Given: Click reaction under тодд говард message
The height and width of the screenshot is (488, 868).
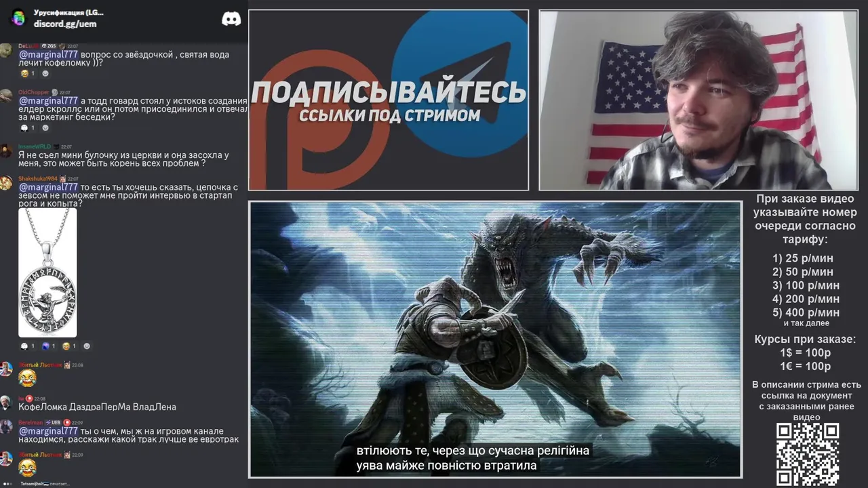Looking at the screenshot, I should (x=28, y=127).
